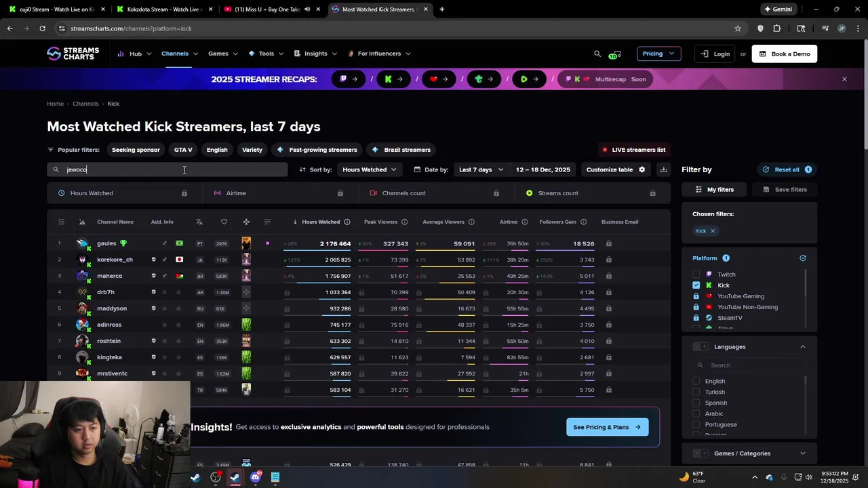Apply the Fast-growing streamers popular filter
This screenshot has height=488, width=868.
tap(317, 150)
